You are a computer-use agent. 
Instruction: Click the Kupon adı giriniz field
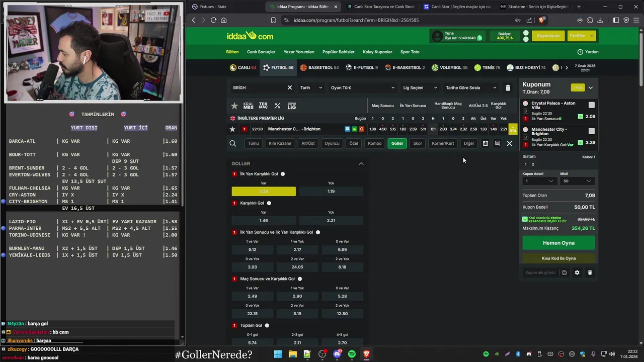coord(541,273)
